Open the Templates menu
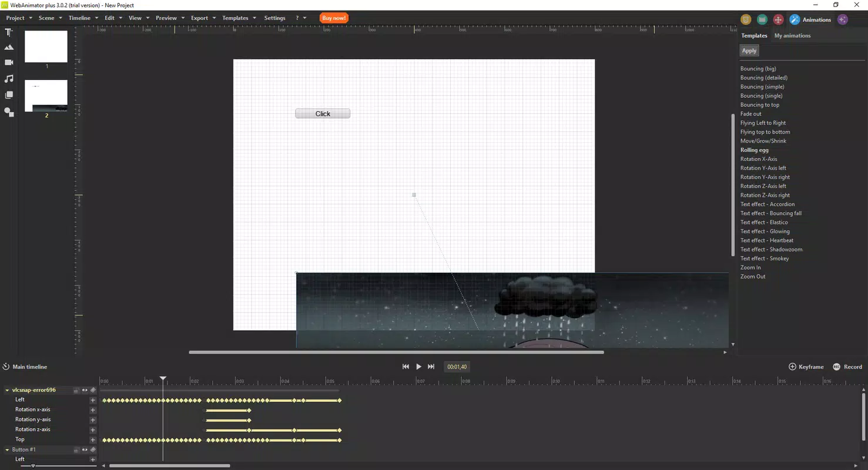The height and width of the screenshot is (470, 868). (x=235, y=18)
